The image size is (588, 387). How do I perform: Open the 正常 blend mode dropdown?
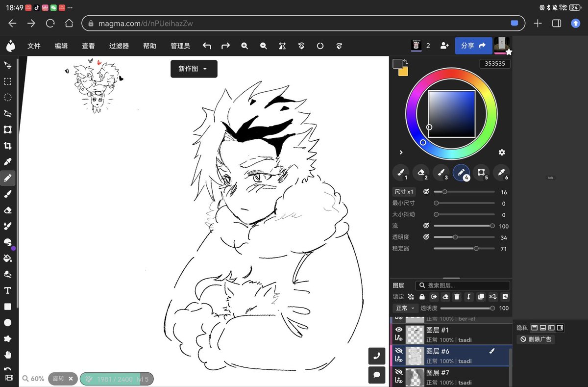click(x=405, y=308)
